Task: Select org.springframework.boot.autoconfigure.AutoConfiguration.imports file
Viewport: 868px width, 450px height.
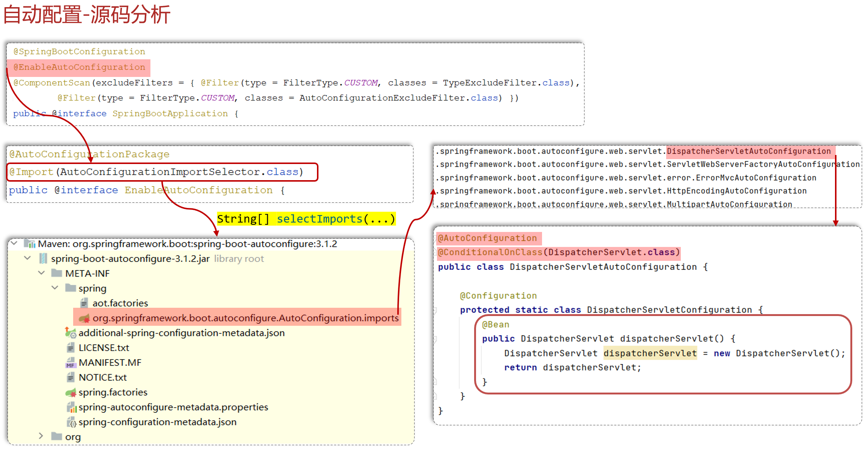Action: (245, 318)
